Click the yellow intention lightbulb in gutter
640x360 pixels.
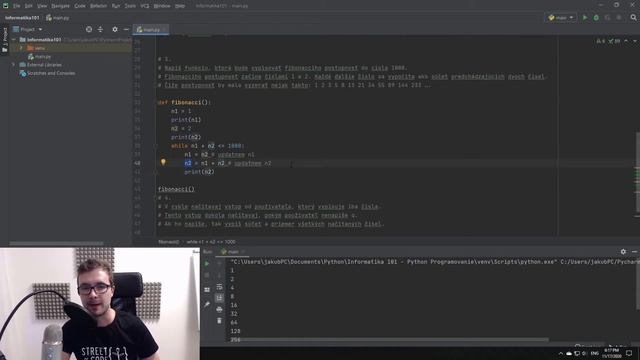[163, 162]
